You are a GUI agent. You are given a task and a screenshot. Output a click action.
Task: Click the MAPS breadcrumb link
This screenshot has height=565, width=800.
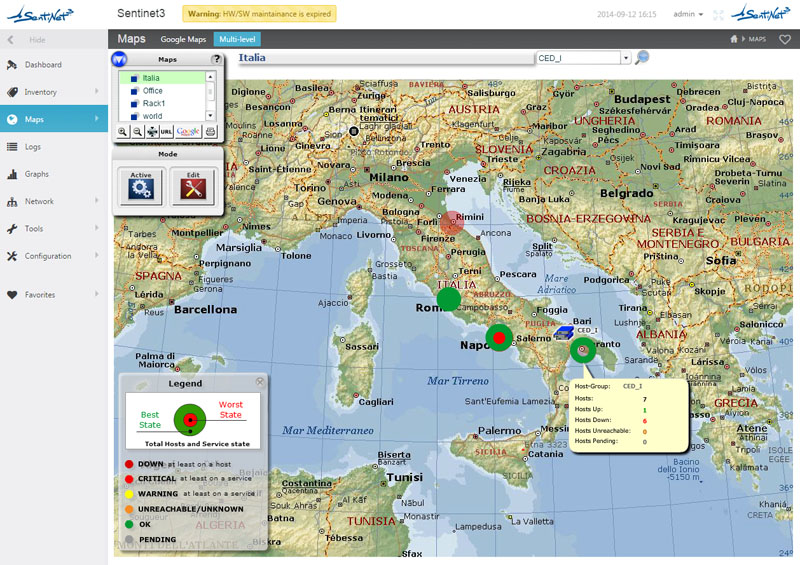coord(757,39)
